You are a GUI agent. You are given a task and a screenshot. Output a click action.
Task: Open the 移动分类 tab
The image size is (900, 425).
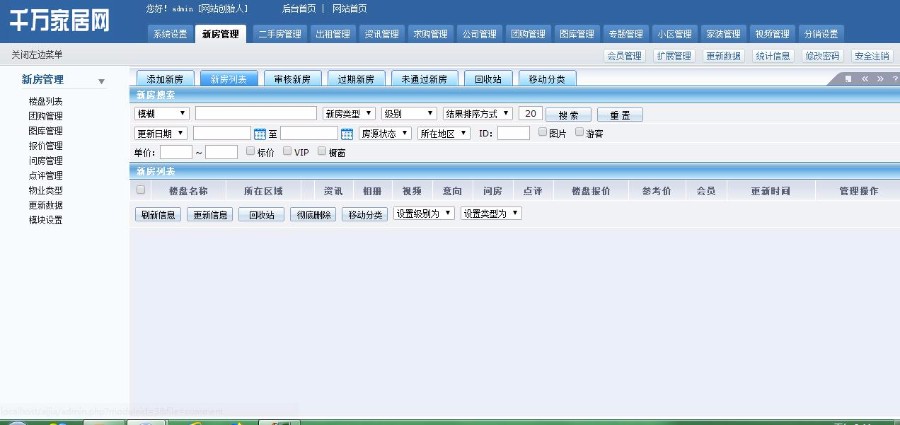click(547, 79)
